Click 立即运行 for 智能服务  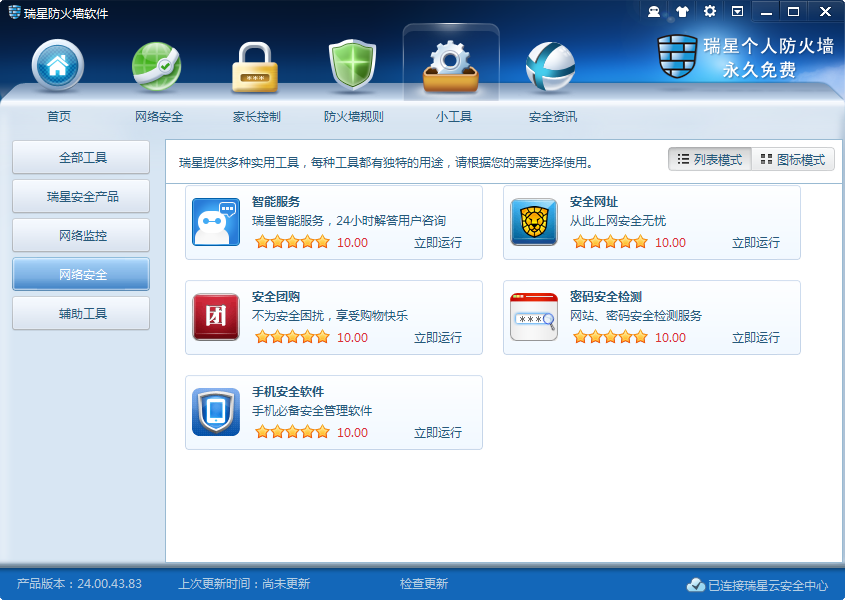[x=438, y=243]
